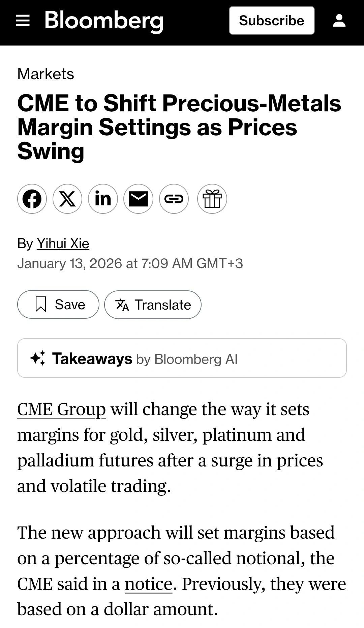
Task: Open the Translate options
Action: coord(153,305)
